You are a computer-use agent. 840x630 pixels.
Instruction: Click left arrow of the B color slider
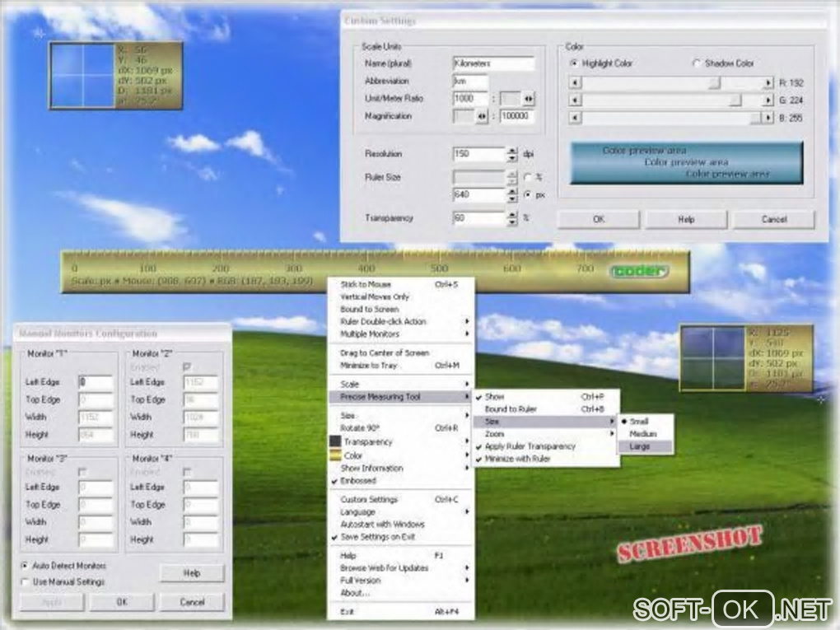coord(575,117)
